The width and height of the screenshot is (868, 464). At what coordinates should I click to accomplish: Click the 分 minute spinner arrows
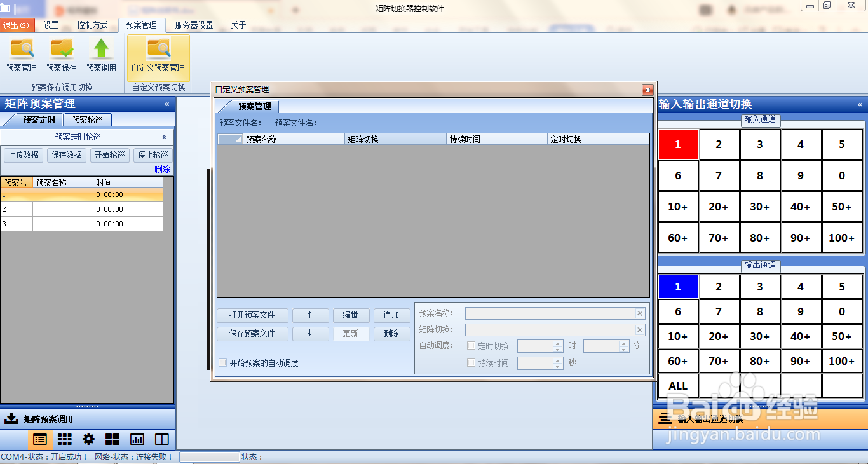point(624,346)
